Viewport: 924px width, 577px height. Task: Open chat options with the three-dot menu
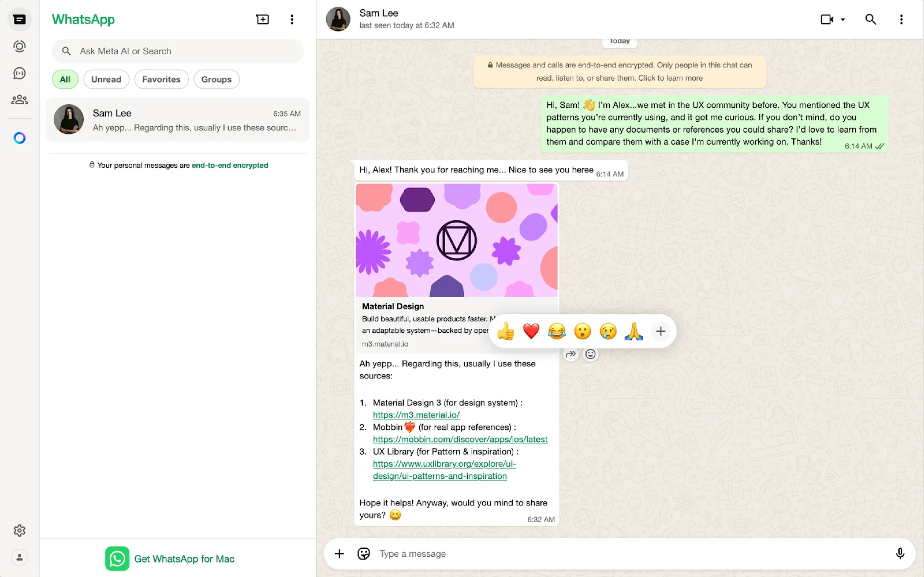(901, 19)
